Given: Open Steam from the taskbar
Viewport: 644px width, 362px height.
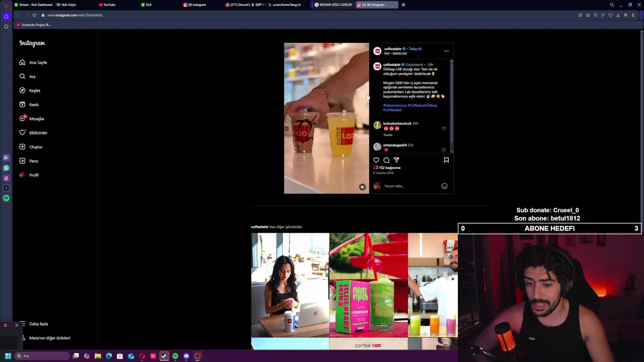Looking at the screenshot, I should point(164,356).
